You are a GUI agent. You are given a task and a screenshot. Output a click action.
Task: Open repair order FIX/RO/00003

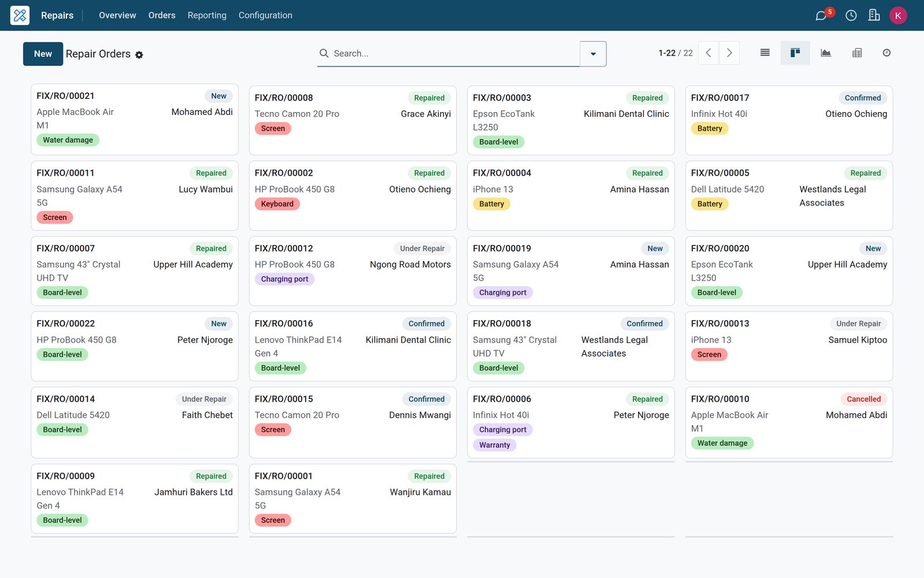coord(571,120)
